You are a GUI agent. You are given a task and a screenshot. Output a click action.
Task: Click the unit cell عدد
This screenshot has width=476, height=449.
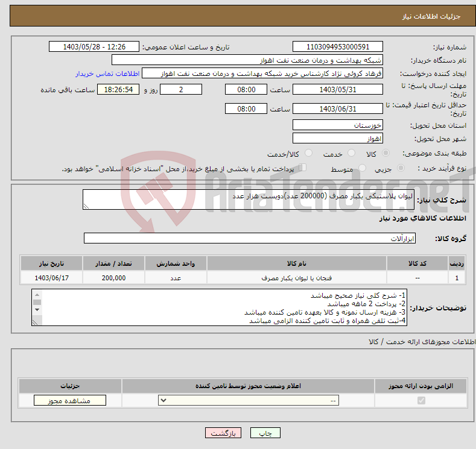point(176,278)
